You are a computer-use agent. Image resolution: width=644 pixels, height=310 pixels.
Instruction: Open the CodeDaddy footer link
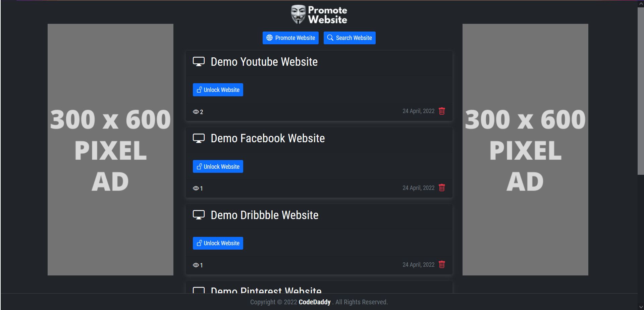click(315, 302)
